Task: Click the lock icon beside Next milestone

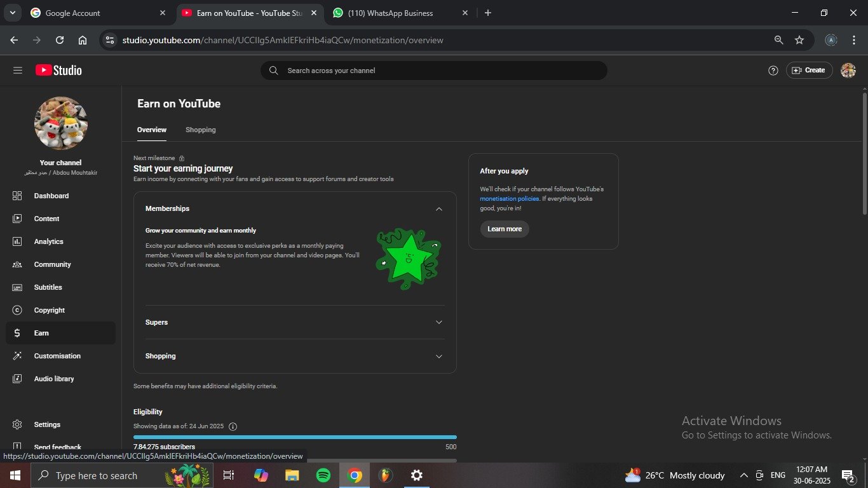Action: (x=182, y=158)
